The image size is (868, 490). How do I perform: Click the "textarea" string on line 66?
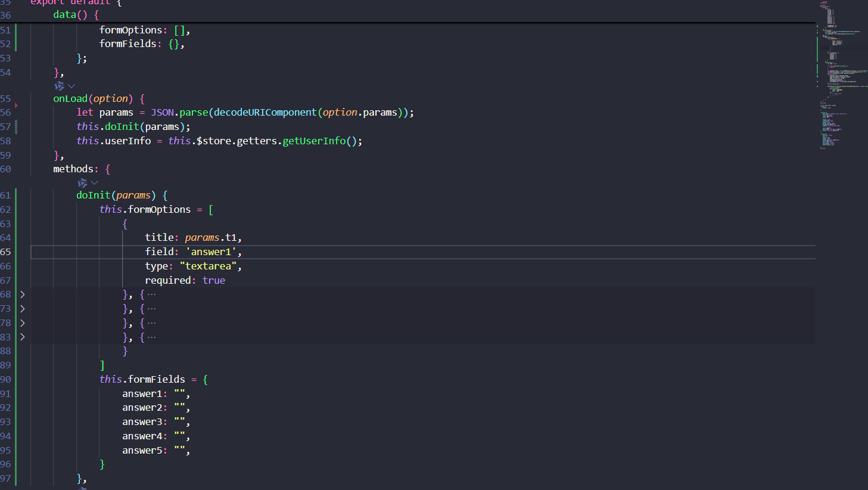tap(208, 266)
